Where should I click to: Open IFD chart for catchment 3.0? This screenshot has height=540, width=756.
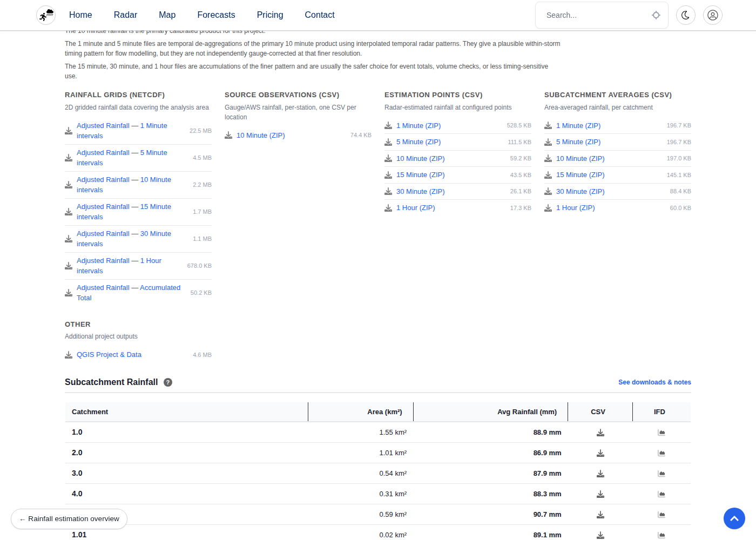pos(661,474)
